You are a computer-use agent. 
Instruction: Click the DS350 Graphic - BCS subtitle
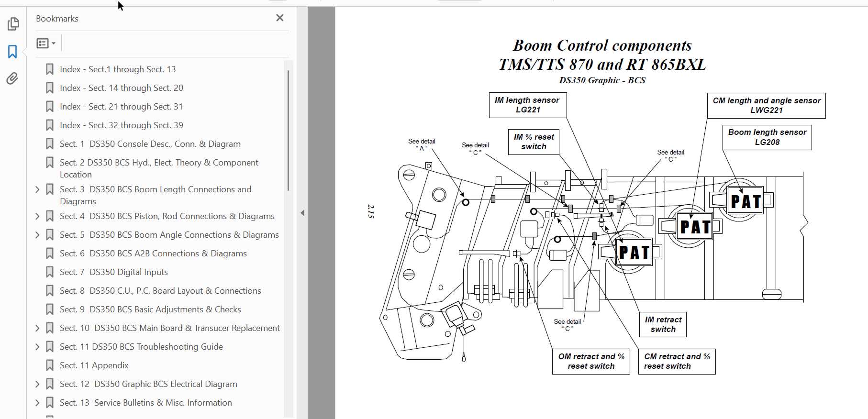602,80
